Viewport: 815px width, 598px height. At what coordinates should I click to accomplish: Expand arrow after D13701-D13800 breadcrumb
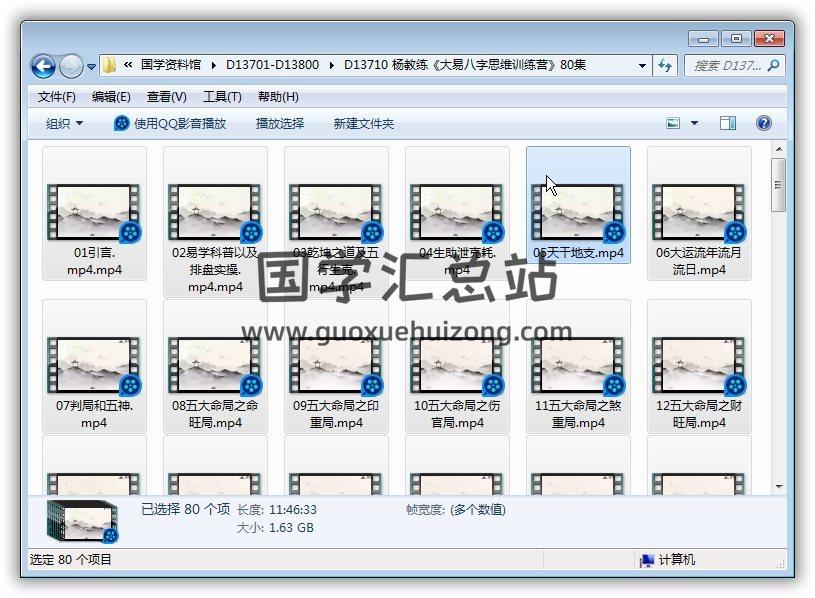tap(332, 65)
